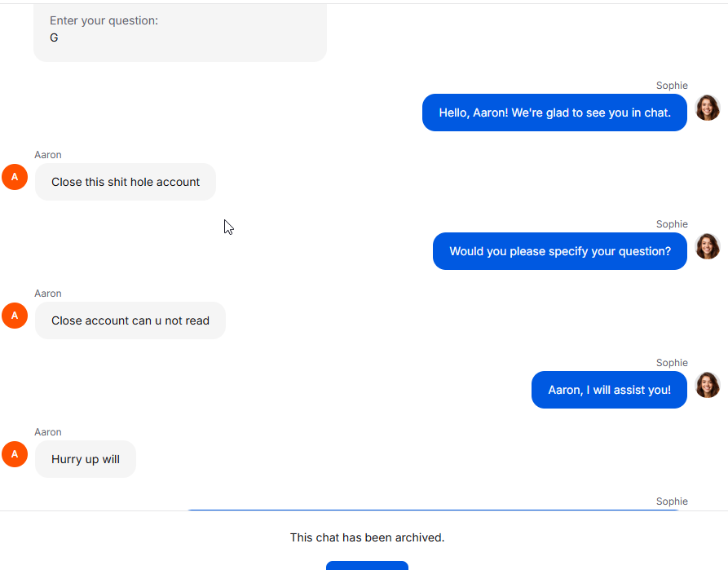Click the Aaron name above 'Close this shit hole account'
Image resolution: width=728 pixels, height=570 pixels.
click(48, 155)
